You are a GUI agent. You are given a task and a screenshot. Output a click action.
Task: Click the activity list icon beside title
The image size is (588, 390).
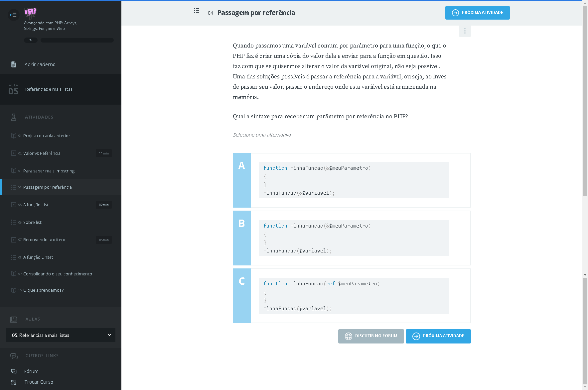click(197, 11)
